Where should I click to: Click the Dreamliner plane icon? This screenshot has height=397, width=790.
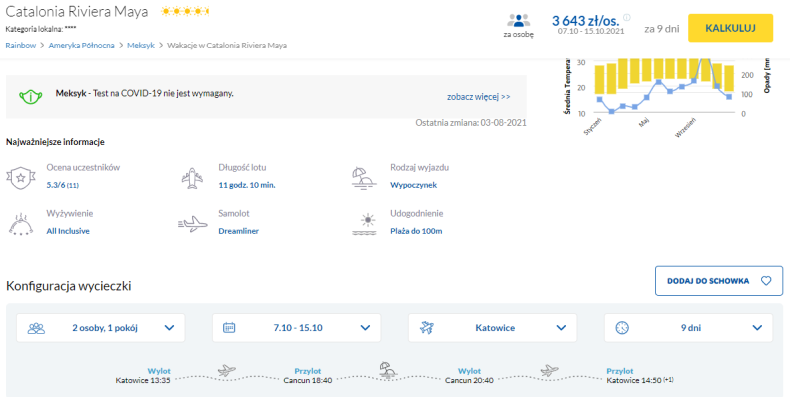coord(192,224)
